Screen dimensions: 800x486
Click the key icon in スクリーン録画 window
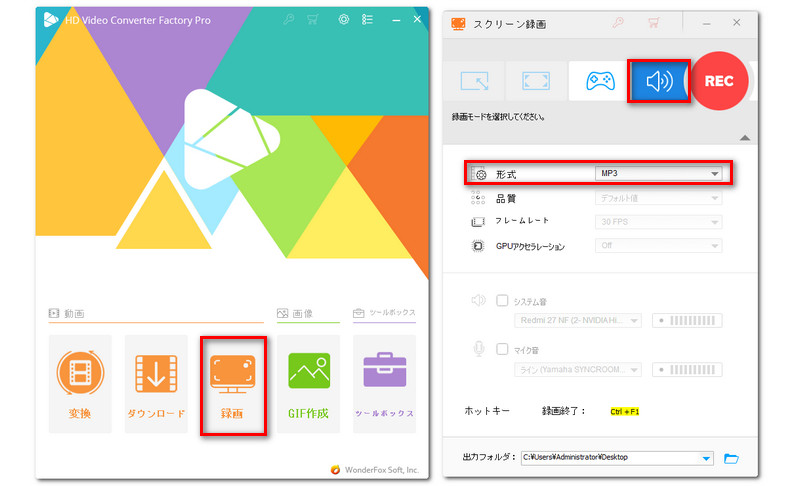click(618, 22)
